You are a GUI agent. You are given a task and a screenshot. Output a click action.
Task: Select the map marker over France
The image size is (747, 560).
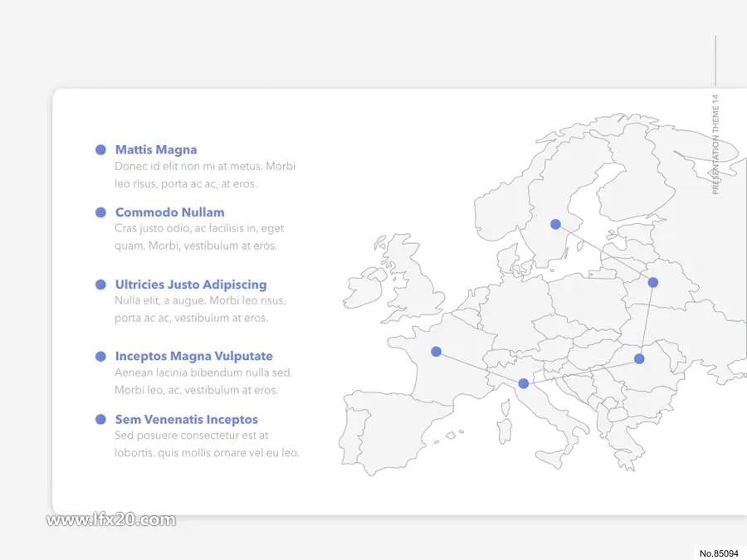(x=436, y=352)
